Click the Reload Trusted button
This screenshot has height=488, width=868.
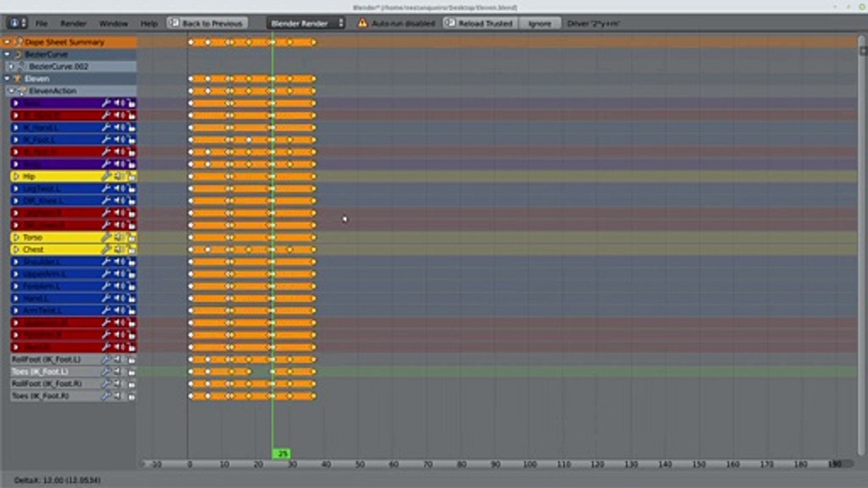[x=479, y=23]
